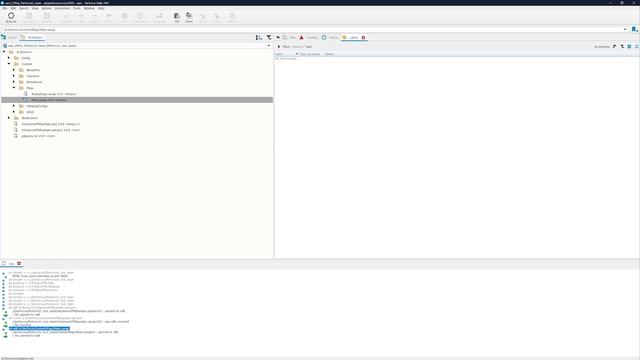640x360 pixels.
Task: Click in the depot path address field
Action: [x=312, y=29]
